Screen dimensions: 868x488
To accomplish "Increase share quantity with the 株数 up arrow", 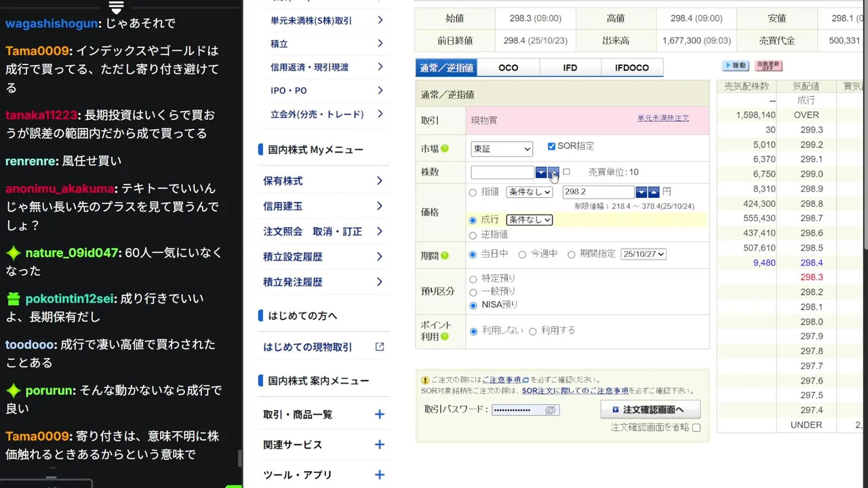I will pos(553,172).
